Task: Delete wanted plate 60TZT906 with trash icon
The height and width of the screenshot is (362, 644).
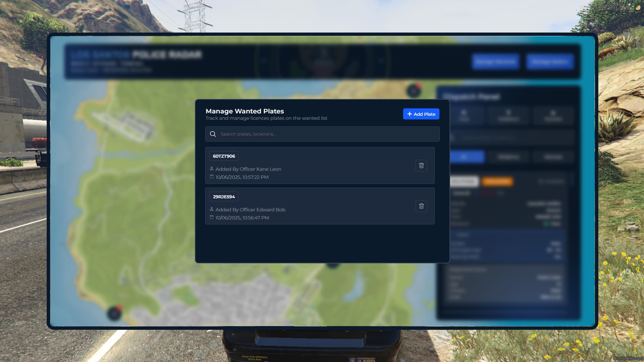Action: coord(421,166)
